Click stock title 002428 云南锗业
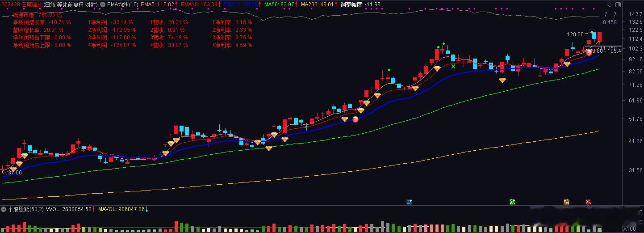The width and height of the screenshot is (644, 233). [x=22, y=4]
